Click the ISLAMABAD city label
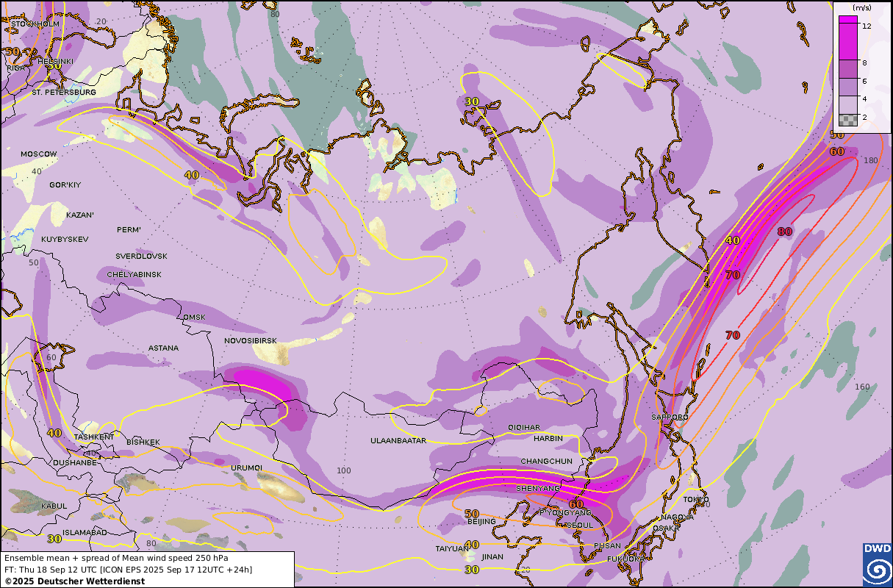This screenshot has width=893, height=588. (x=85, y=532)
